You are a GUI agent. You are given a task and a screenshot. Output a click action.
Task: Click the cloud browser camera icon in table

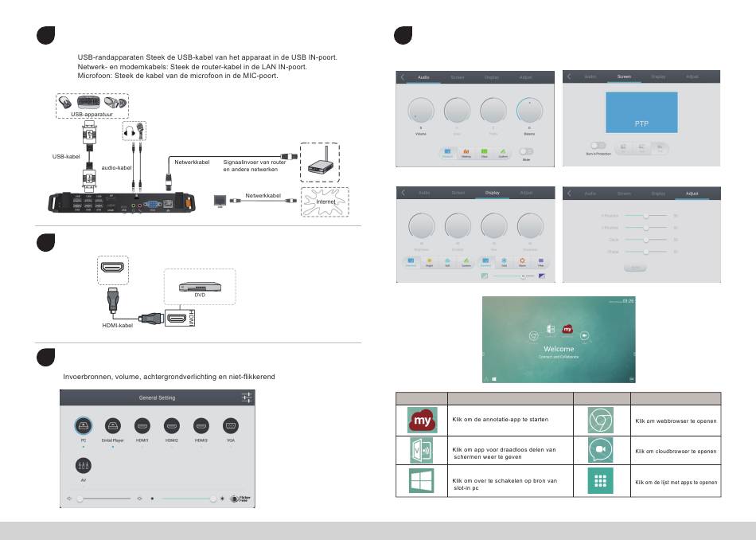coord(601,450)
